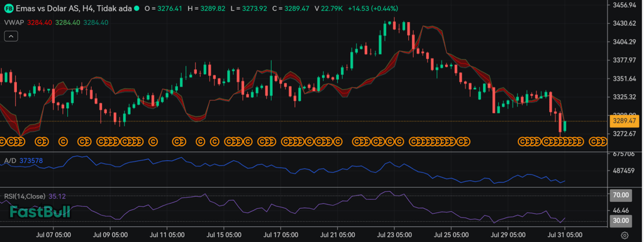The width and height of the screenshot is (644, 242).
Task: Click the 3325.32 price axis label
Action: pyautogui.click(x=624, y=97)
